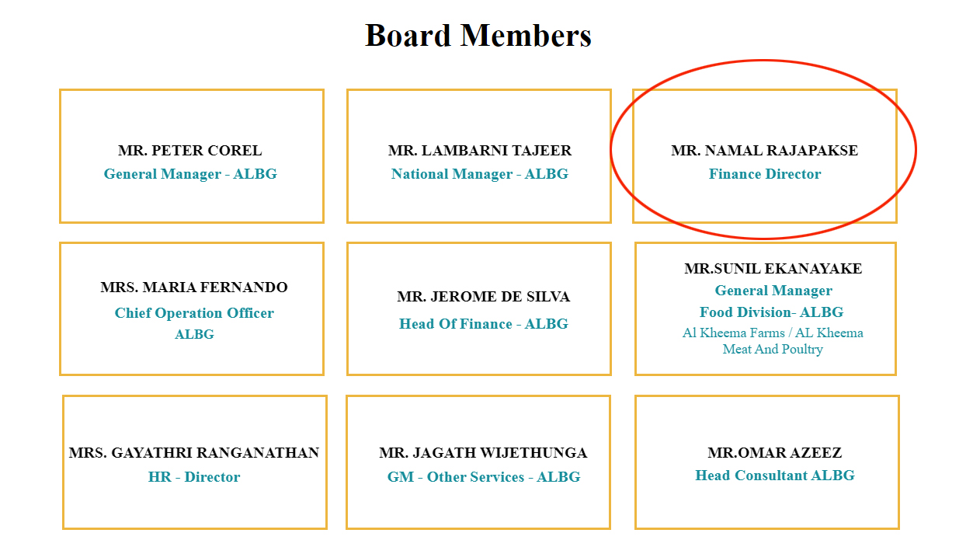Select Mr. Namal Rajapakse's name
980x554 pixels.
[764, 151]
